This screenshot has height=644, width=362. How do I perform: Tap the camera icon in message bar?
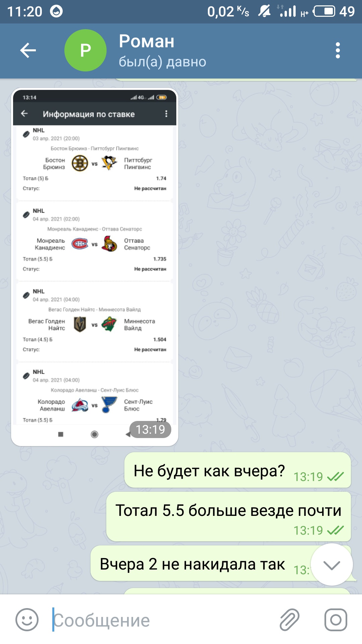coord(336,620)
